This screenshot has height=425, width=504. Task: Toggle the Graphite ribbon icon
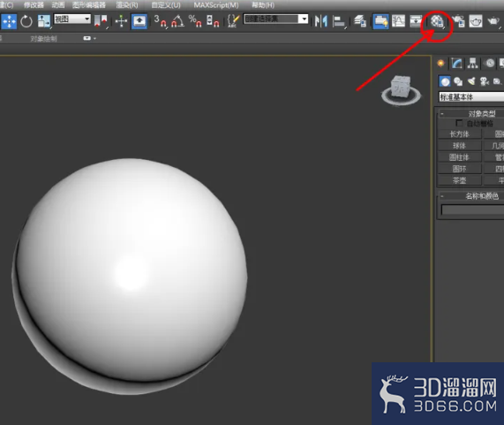[380, 21]
